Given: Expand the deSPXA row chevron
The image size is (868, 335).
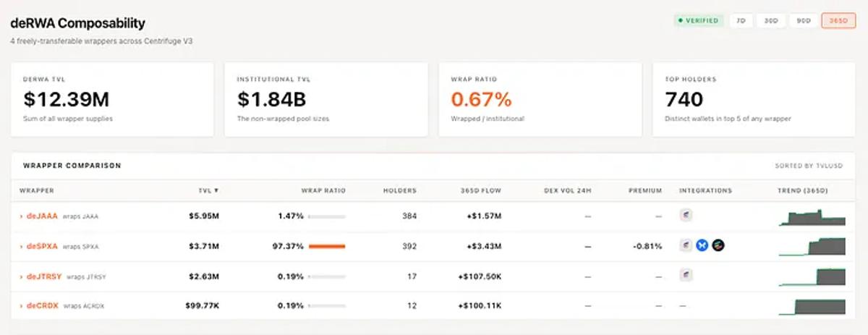Looking at the screenshot, I should click(x=21, y=246).
